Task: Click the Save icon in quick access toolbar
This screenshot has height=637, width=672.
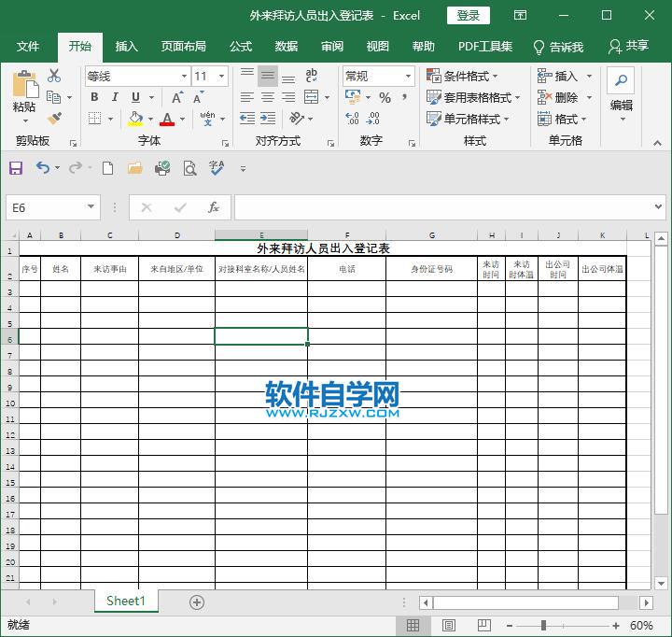Action: pyautogui.click(x=16, y=168)
